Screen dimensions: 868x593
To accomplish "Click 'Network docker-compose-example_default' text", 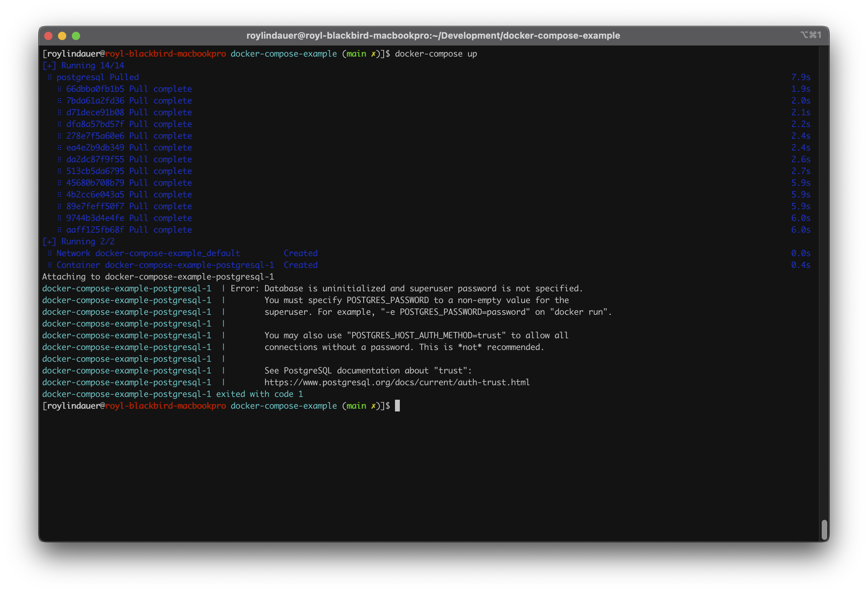I will pyautogui.click(x=148, y=253).
